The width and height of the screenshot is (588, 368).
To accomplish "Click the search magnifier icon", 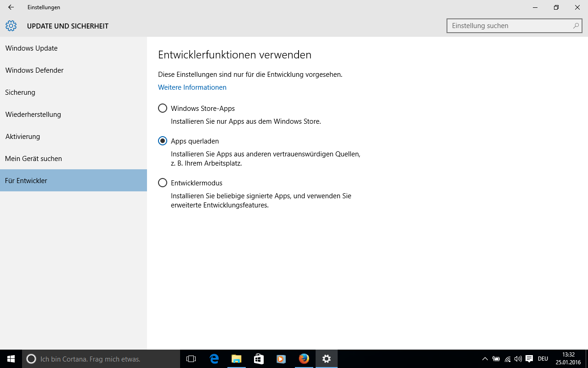I will coord(576,26).
